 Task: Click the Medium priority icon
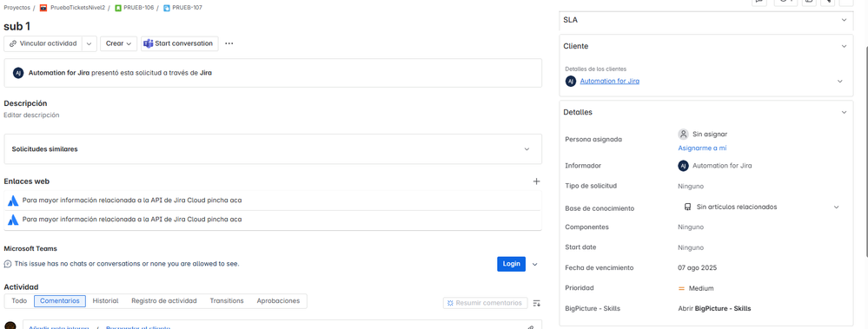coord(681,288)
